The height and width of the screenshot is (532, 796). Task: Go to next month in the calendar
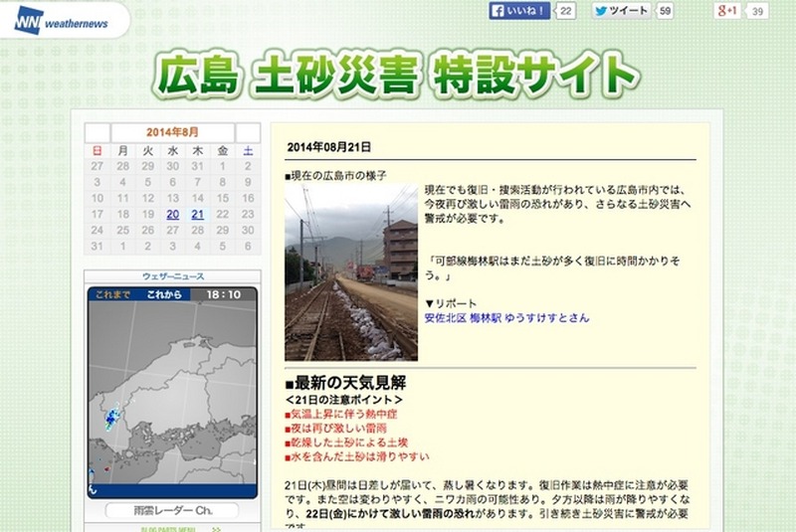248,131
